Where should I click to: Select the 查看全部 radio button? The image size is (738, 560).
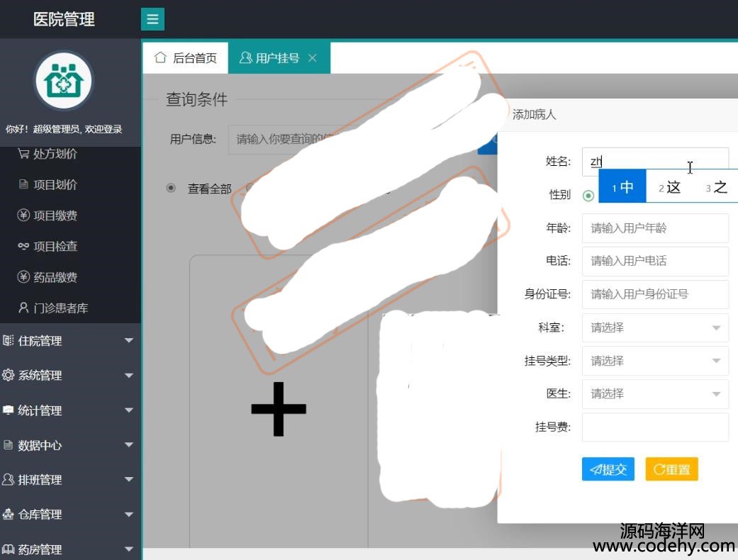coord(171,189)
